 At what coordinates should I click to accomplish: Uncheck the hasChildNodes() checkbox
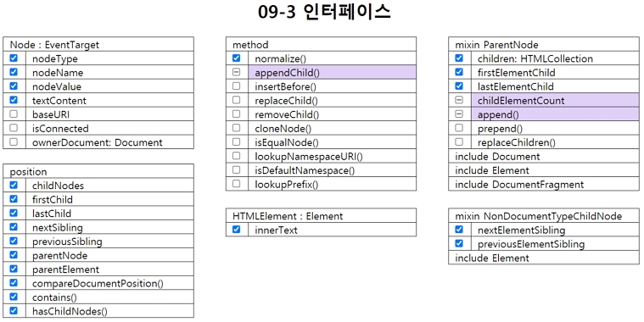(14, 310)
